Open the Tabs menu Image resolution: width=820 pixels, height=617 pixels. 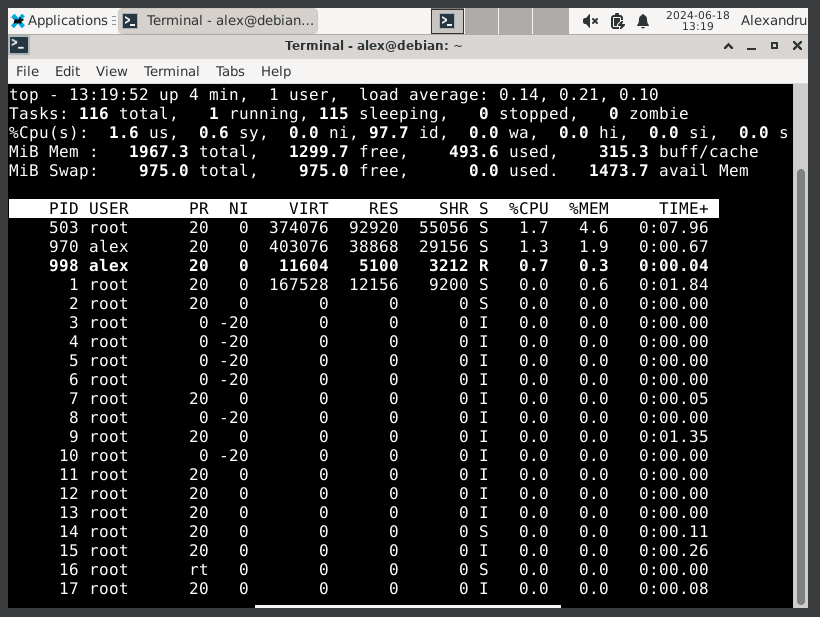point(230,71)
